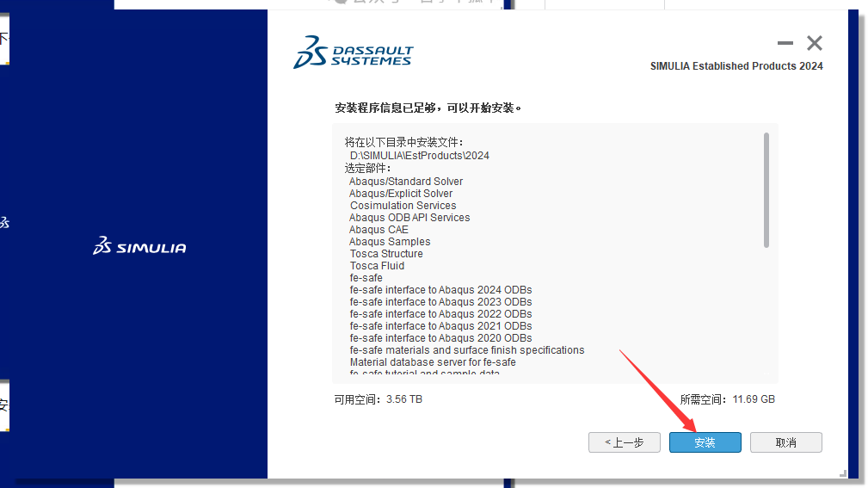Click the SIMULIA logo on blue panel
The image size is (868, 488).
pos(139,246)
